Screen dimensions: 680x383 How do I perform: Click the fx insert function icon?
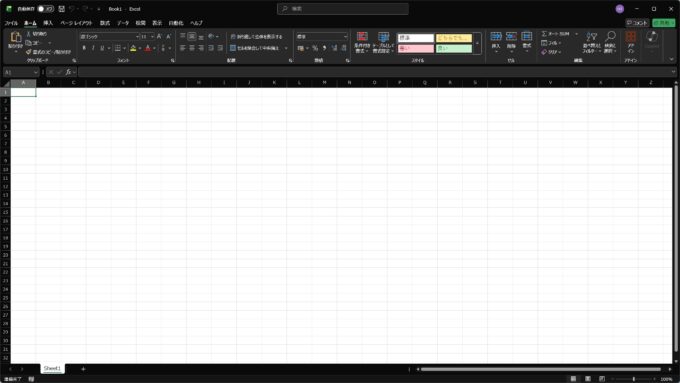point(68,72)
